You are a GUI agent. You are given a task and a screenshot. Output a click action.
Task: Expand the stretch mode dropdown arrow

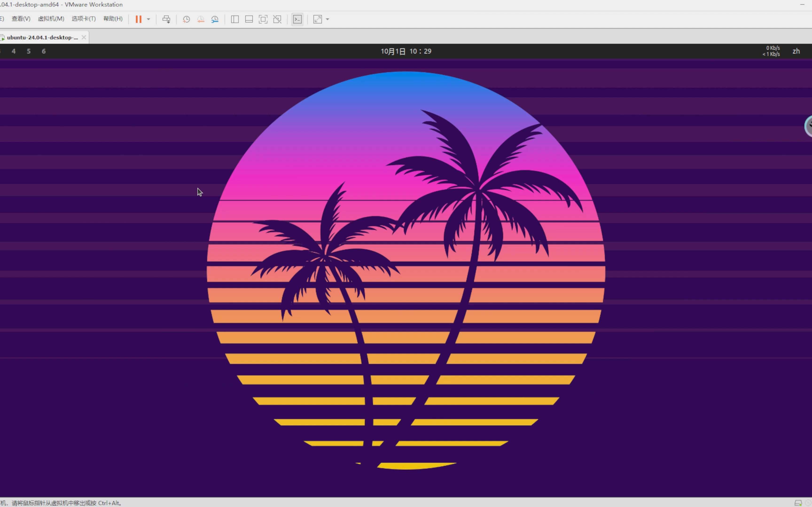coord(328,19)
